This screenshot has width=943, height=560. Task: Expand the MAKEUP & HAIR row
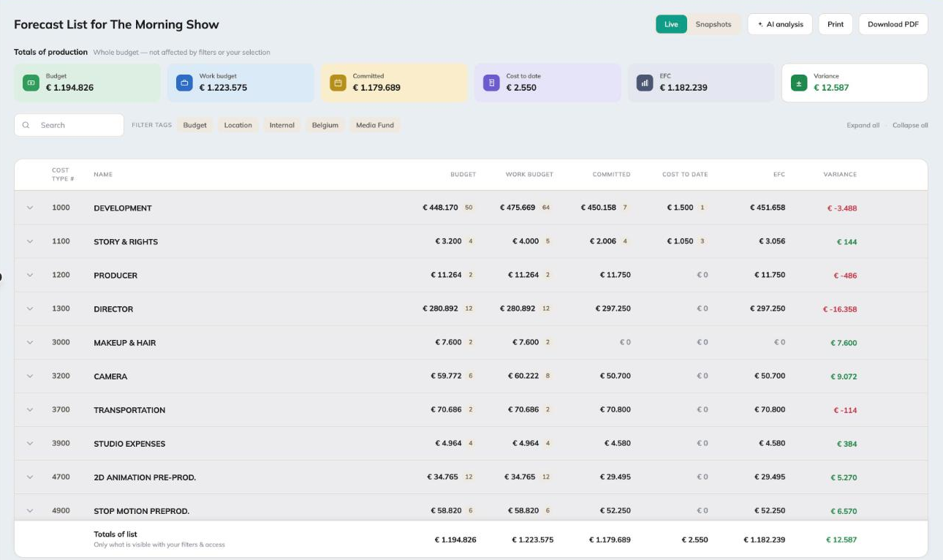click(x=30, y=342)
